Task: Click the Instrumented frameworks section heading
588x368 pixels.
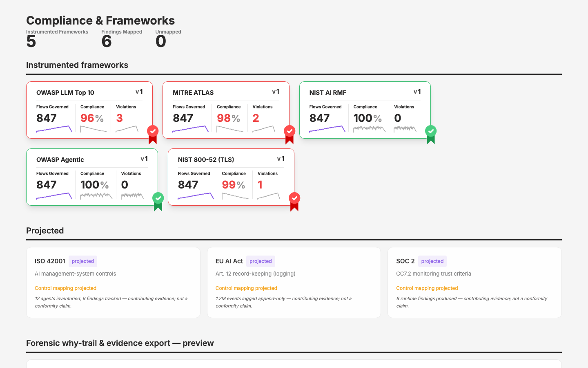Action: pyautogui.click(x=77, y=65)
